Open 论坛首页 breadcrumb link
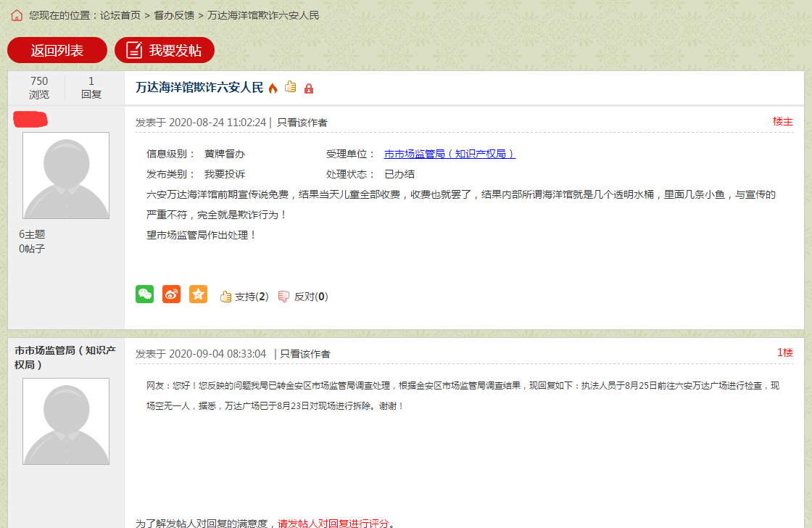The width and height of the screenshot is (812, 528). [x=120, y=15]
